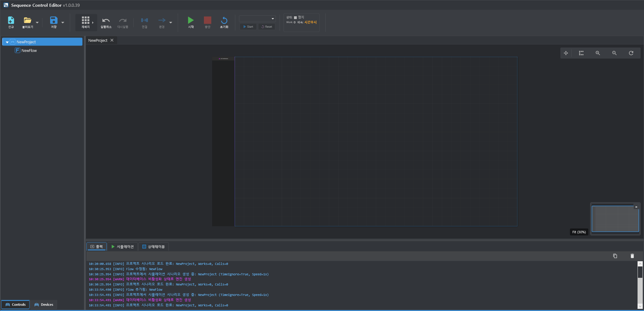This screenshot has width=644, height=311.
Task: Click the 초기화 reset icon
Action: [224, 21]
